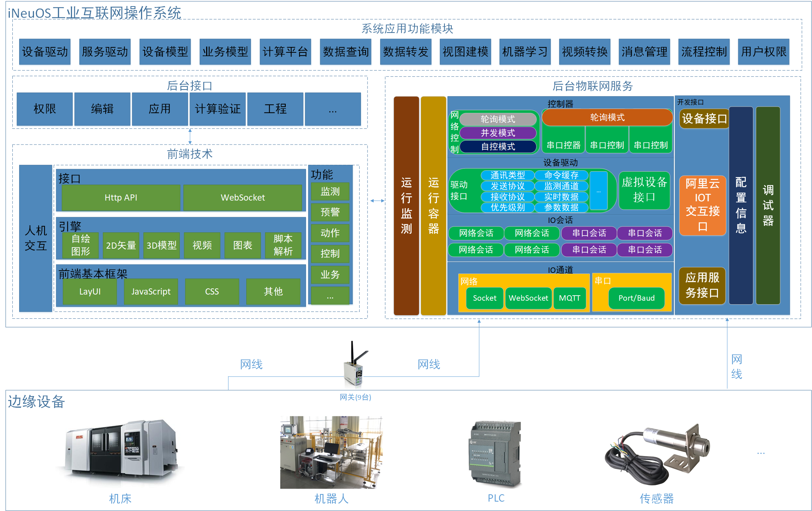Image resolution: width=812 pixels, height=511 pixels.
Task: Select the 计算验证 backend interface block
Action: 217,109
